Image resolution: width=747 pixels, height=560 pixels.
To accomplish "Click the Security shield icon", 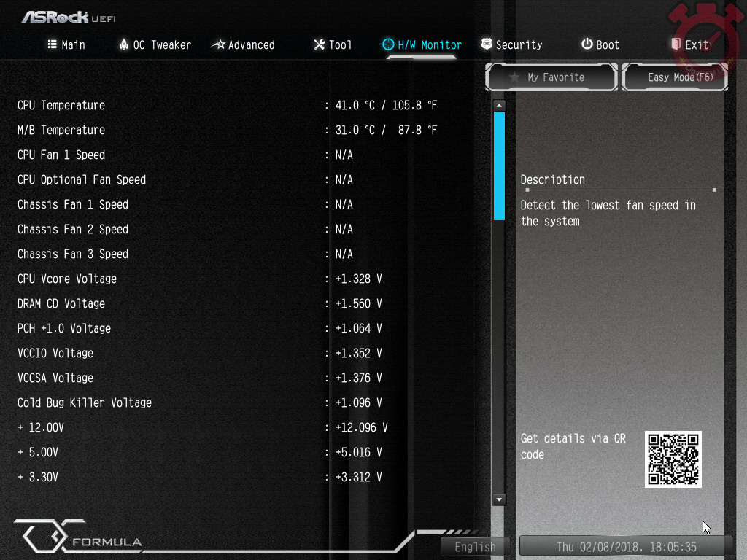I will tap(487, 44).
